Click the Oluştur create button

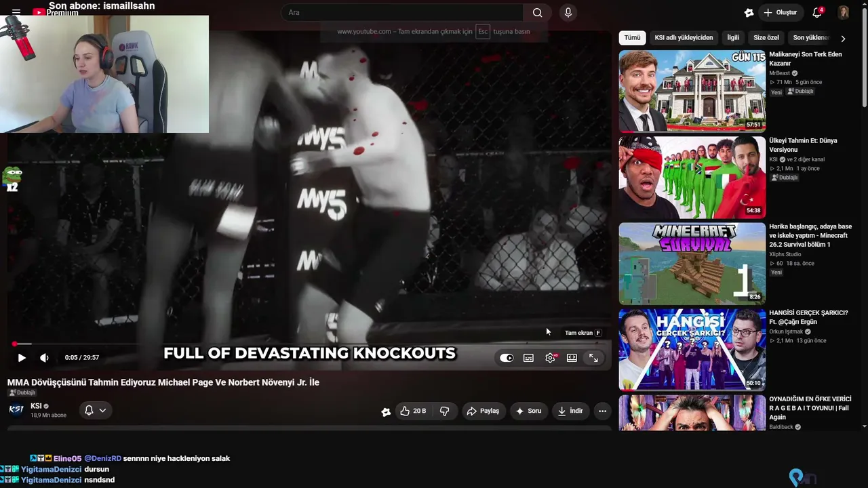[780, 12]
